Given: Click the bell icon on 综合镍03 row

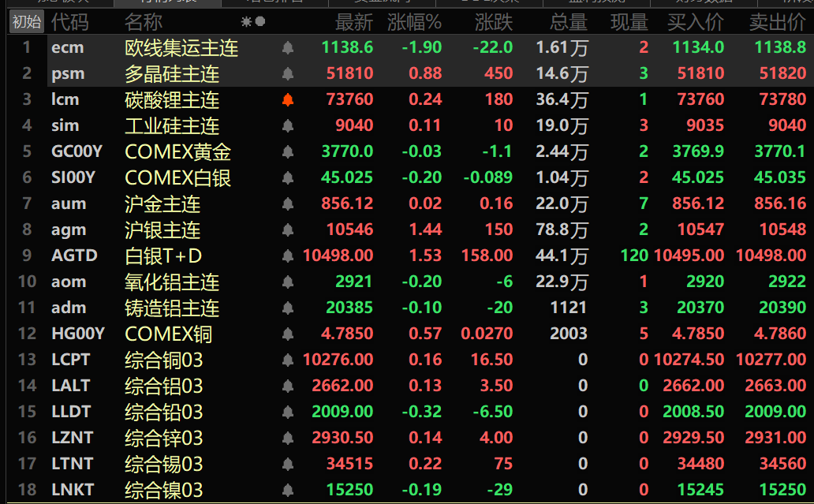Looking at the screenshot, I should point(288,490).
